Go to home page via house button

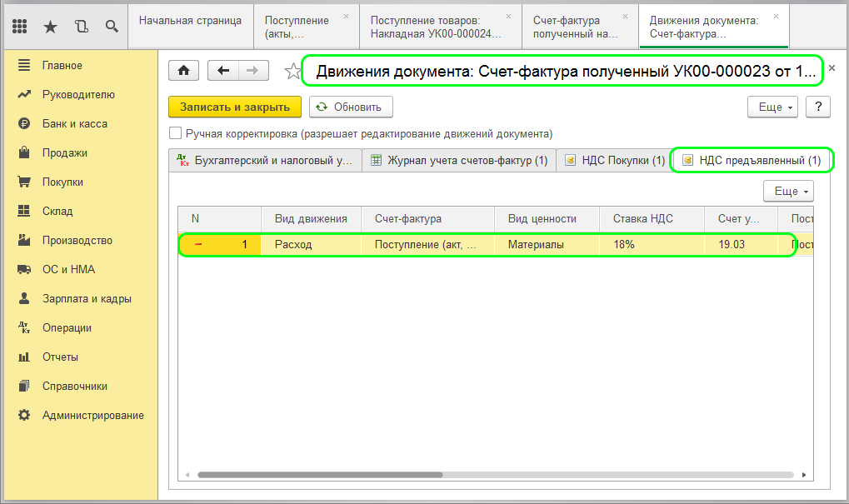tap(183, 72)
